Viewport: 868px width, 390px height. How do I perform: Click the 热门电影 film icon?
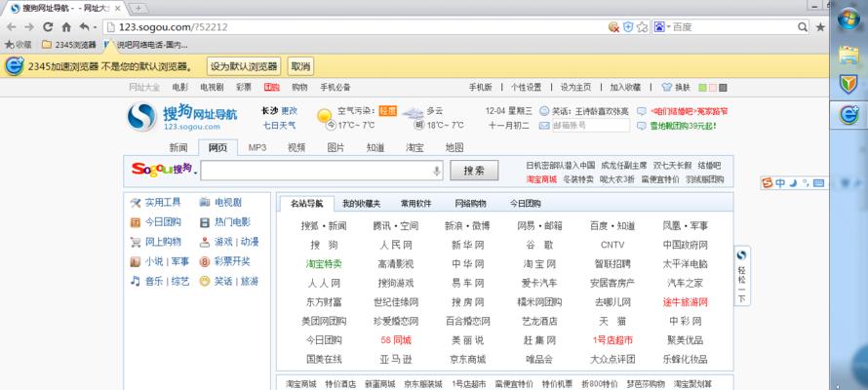(x=205, y=222)
